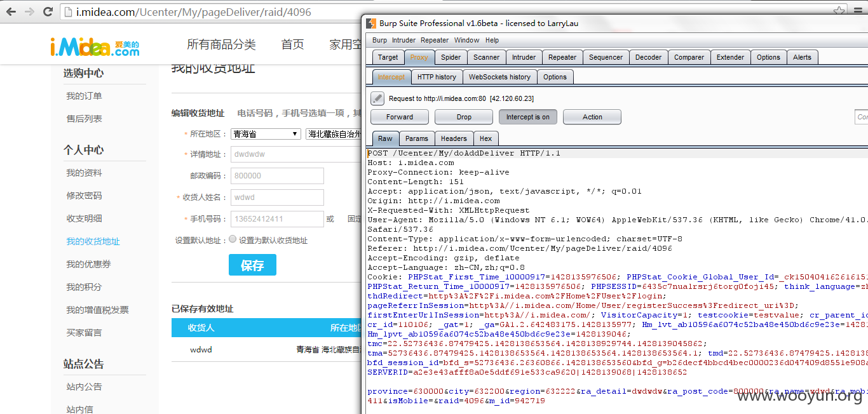
Task: Click the 详情地址 field containing dwdwdw
Action: (296, 154)
